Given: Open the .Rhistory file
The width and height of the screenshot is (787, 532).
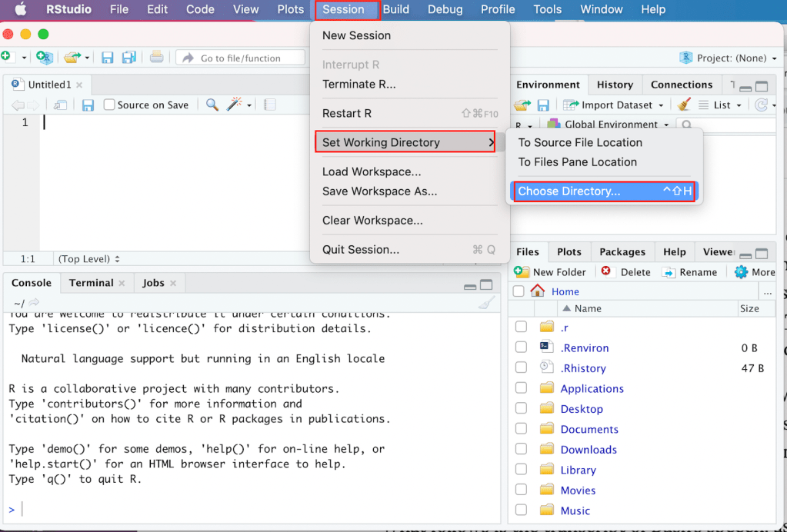Looking at the screenshot, I should tap(582, 368).
